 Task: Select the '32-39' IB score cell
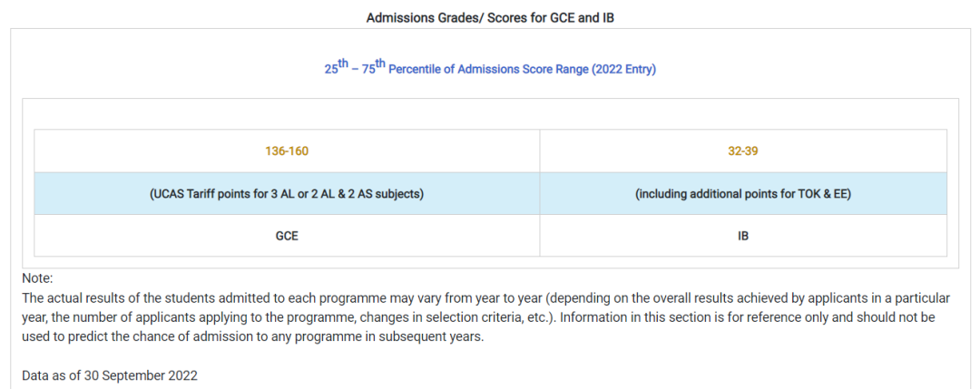(743, 151)
